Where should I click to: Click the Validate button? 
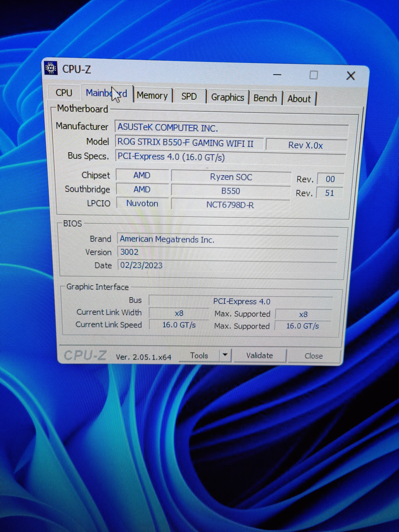259,356
